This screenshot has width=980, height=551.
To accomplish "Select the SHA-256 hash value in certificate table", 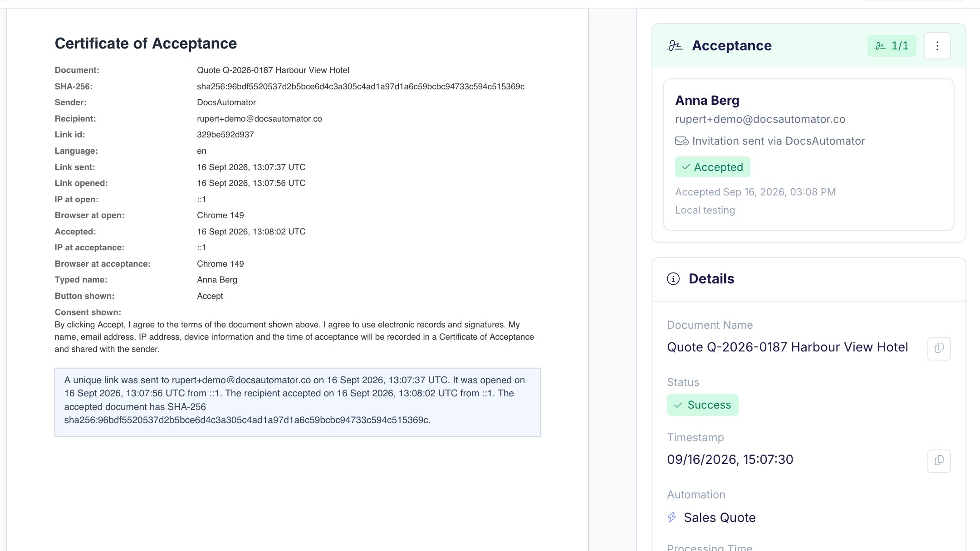I will point(361,87).
